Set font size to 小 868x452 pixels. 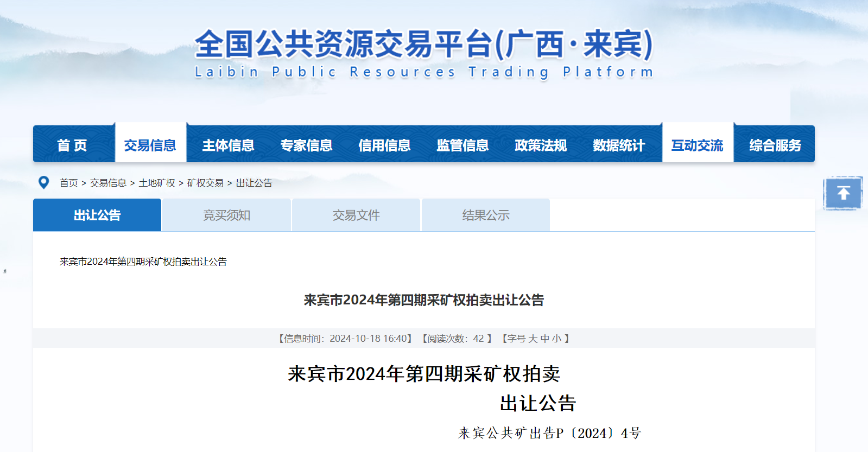point(556,339)
